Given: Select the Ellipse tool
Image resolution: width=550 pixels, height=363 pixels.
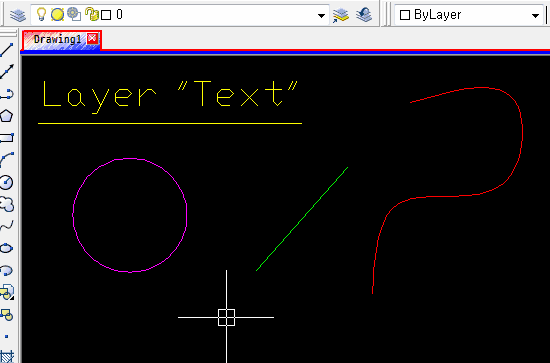Looking at the screenshot, I should click(x=7, y=248).
